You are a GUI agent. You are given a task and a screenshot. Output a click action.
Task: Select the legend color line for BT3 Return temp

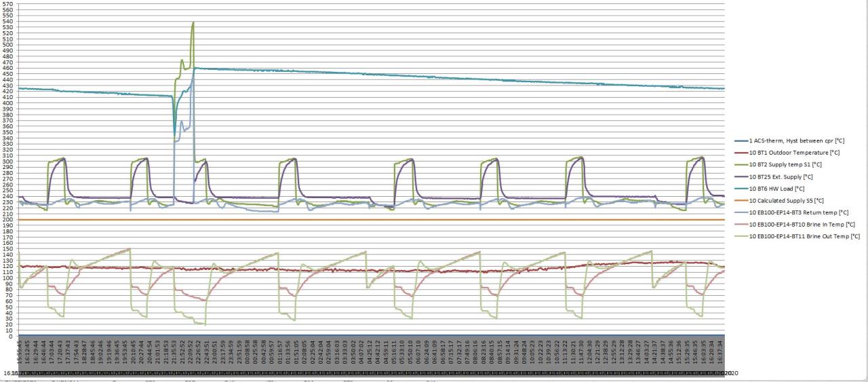tap(742, 212)
